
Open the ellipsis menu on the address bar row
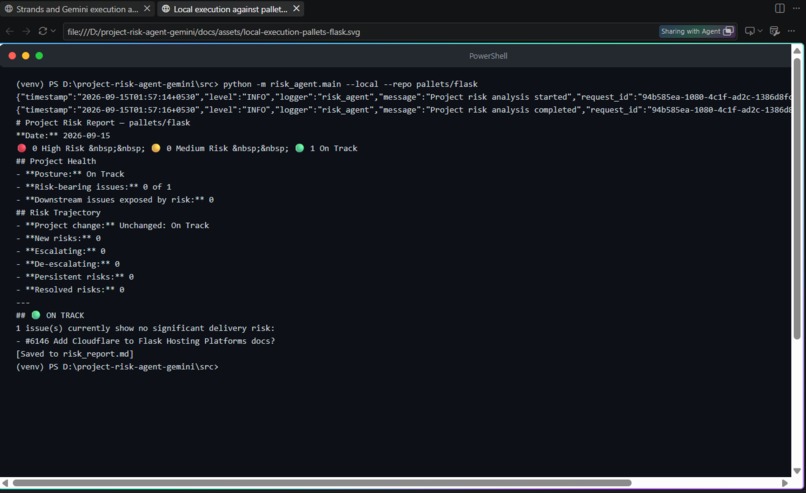[x=792, y=31]
